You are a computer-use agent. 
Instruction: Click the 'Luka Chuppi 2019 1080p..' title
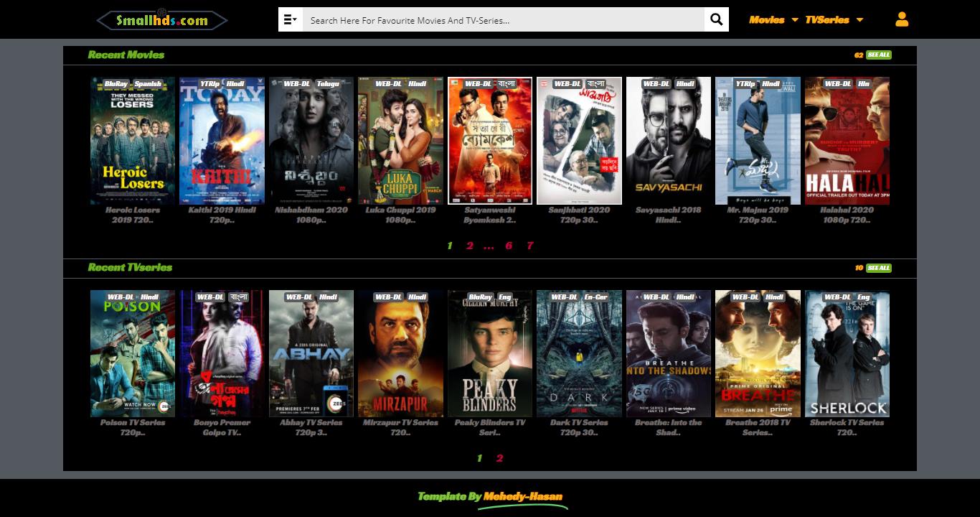click(400, 215)
